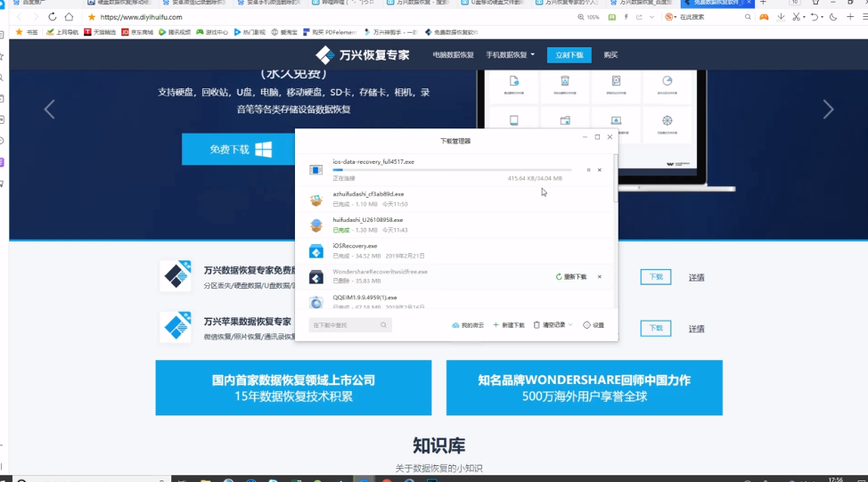Image resolution: width=868 pixels, height=482 pixels.
Task: Open the 购买 nav menu item
Action: pyautogui.click(x=610, y=54)
